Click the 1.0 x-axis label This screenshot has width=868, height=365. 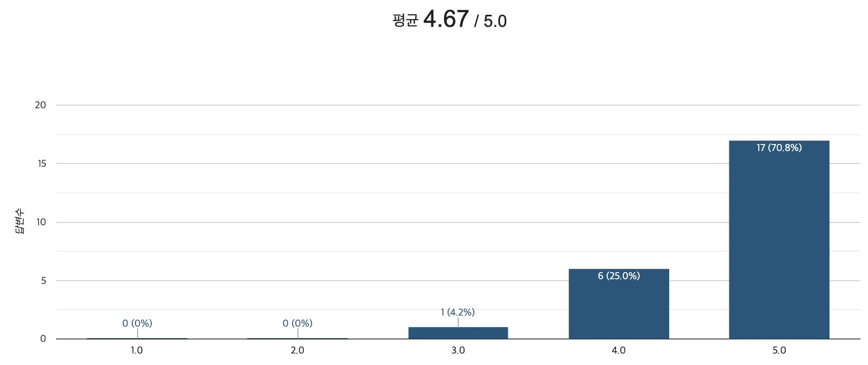(x=137, y=351)
